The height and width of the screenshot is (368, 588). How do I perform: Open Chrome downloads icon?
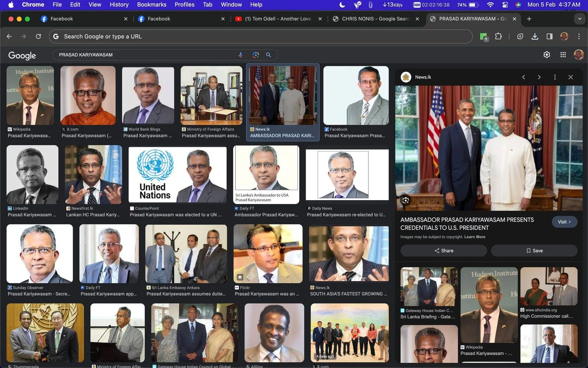[x=535, y=36]
